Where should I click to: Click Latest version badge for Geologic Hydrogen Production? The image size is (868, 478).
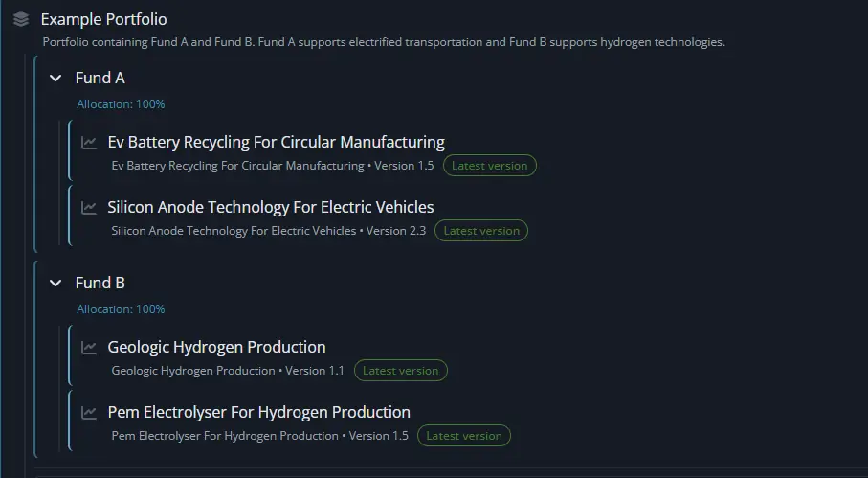click(x=400, y=371)
